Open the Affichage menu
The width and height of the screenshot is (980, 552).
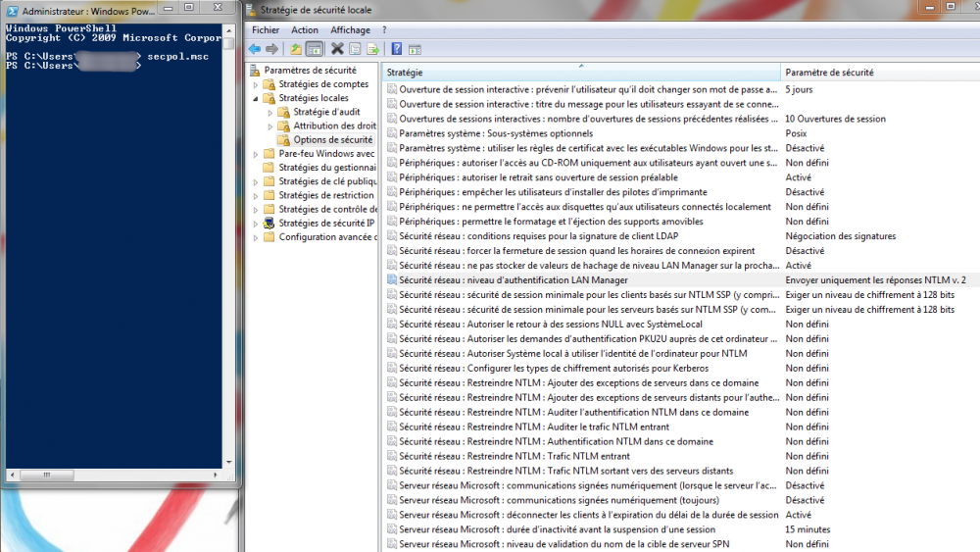click(x=350, y=30)
